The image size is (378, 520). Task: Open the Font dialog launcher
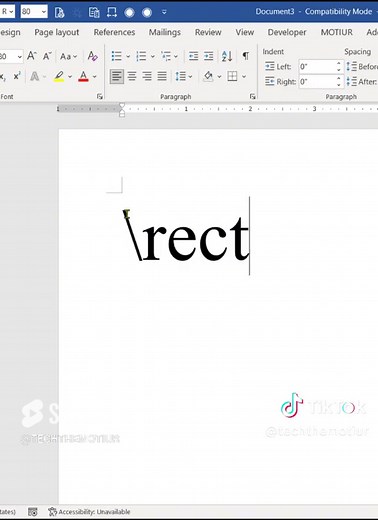coord(99,97)
